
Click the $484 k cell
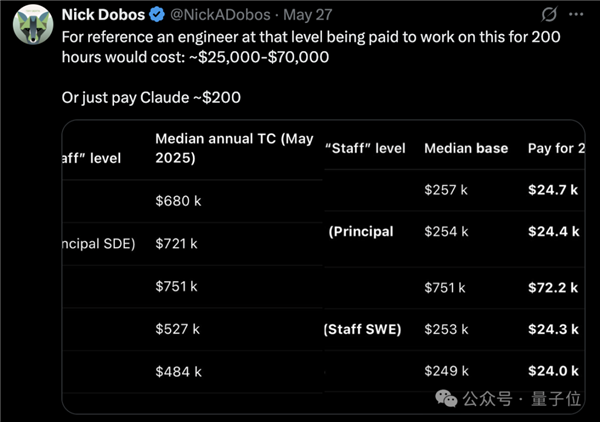point(178,371)
